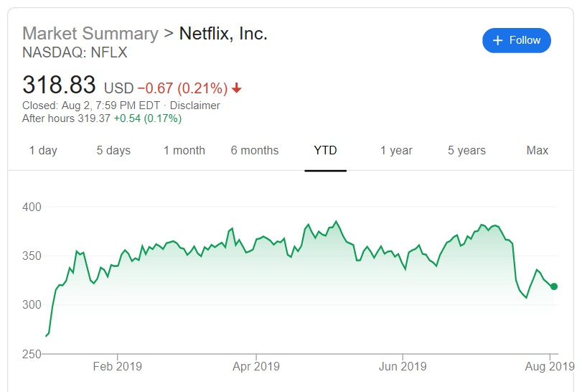Click the 318.83 stock price
Viewport: 582px width, 392px height.
[59, 85]
